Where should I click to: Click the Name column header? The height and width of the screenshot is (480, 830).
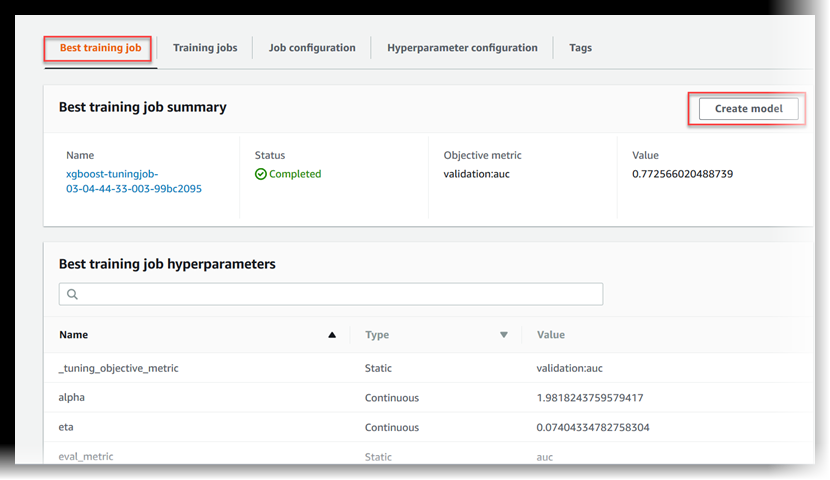[x=73, y=336]
